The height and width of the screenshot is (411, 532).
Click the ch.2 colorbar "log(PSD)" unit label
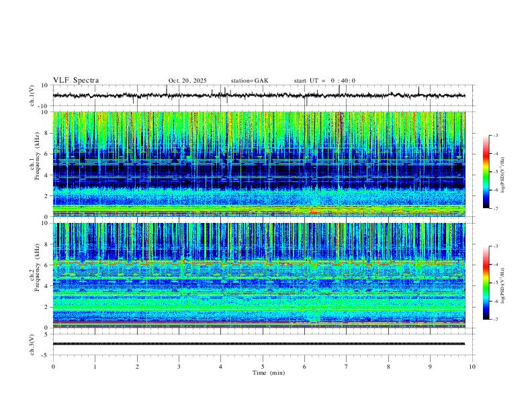(502, 285)
